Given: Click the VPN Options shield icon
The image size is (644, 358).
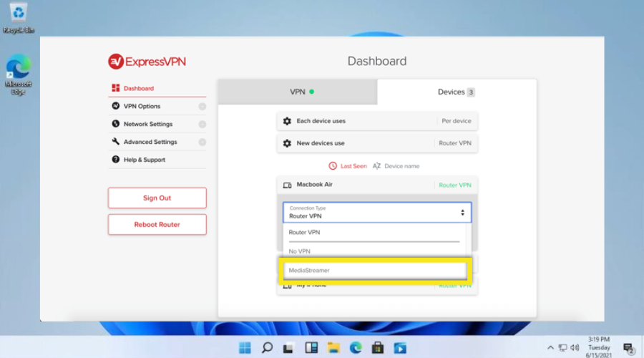Looking at the screenshot, I should click(116, 106).
